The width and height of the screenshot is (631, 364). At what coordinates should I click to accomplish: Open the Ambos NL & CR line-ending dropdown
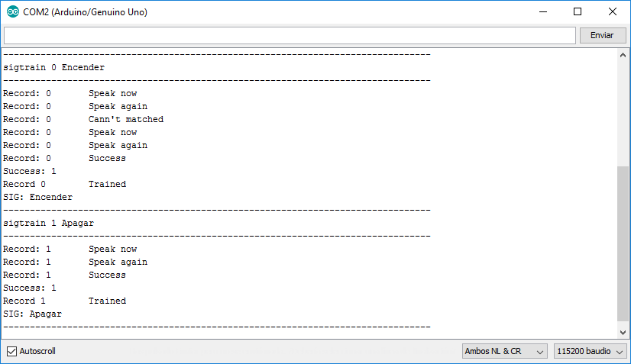pos(504,351)
